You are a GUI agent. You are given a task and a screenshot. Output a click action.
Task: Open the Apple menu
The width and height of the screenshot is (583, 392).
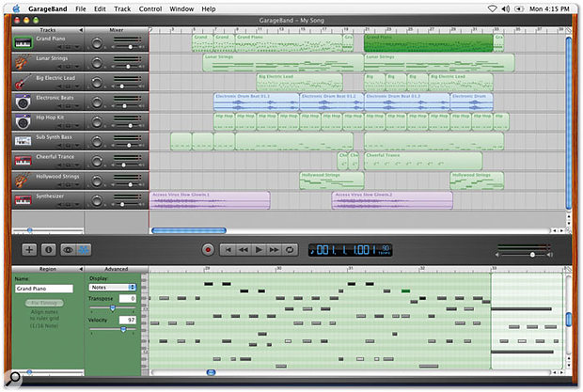(16, 8)
